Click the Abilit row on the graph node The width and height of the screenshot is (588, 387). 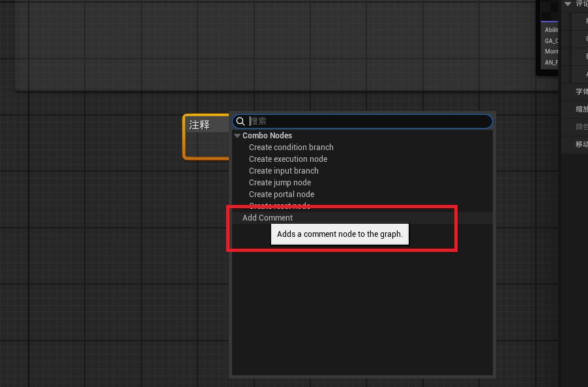pos(551,30)
